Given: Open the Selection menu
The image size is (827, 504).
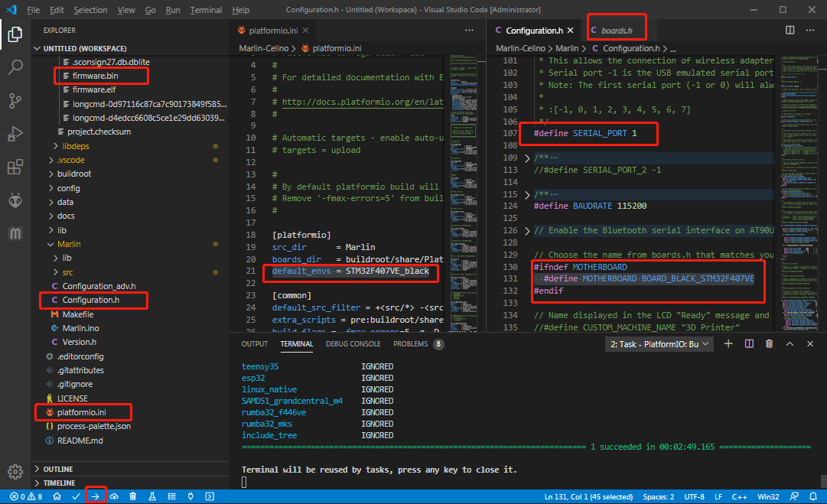Looking at the screenshot, I should click(90, 9).
